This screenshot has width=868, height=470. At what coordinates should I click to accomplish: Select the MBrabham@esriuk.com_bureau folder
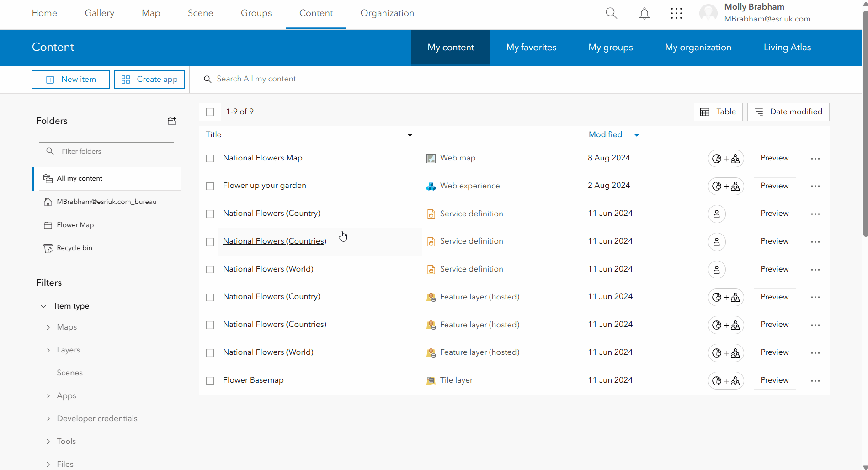[x=107, y=202]
